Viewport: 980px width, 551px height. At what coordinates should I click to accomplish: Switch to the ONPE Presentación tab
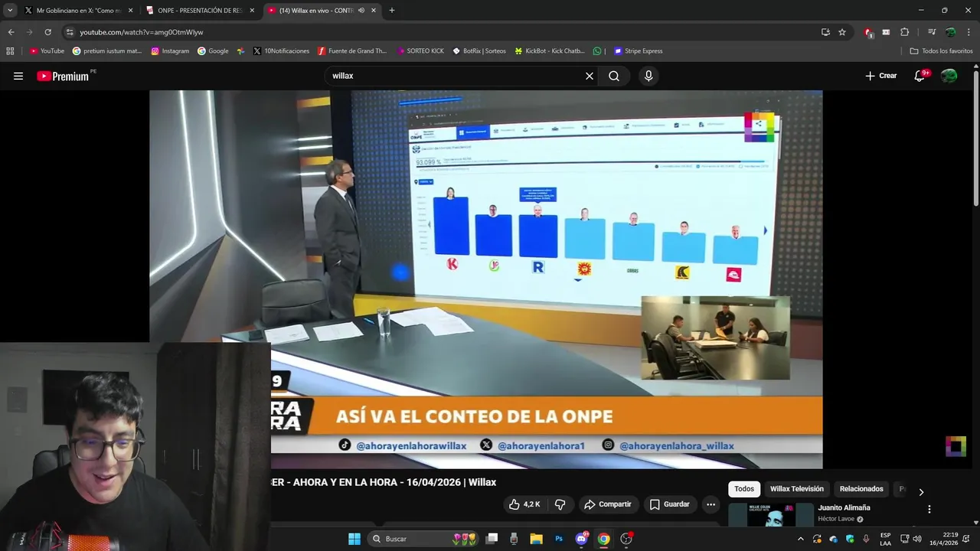click(199, 11)
